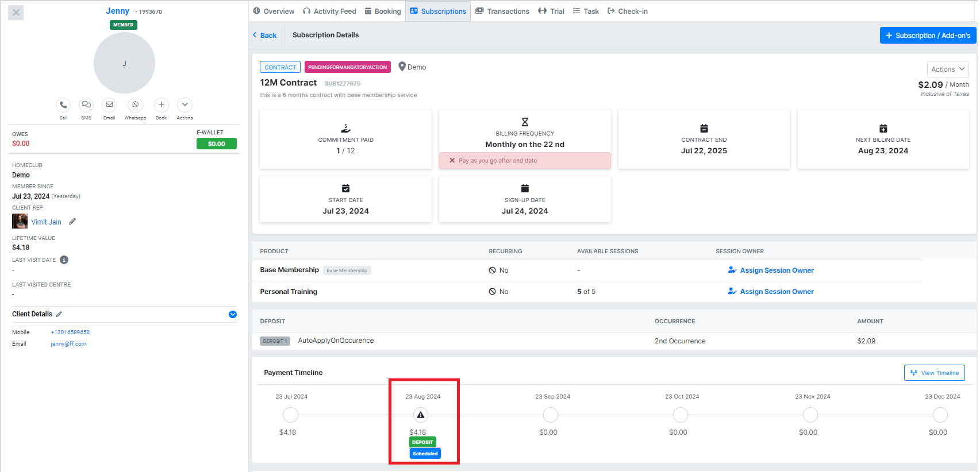
Task: Click the Email envelope icon
Action: 109,105
